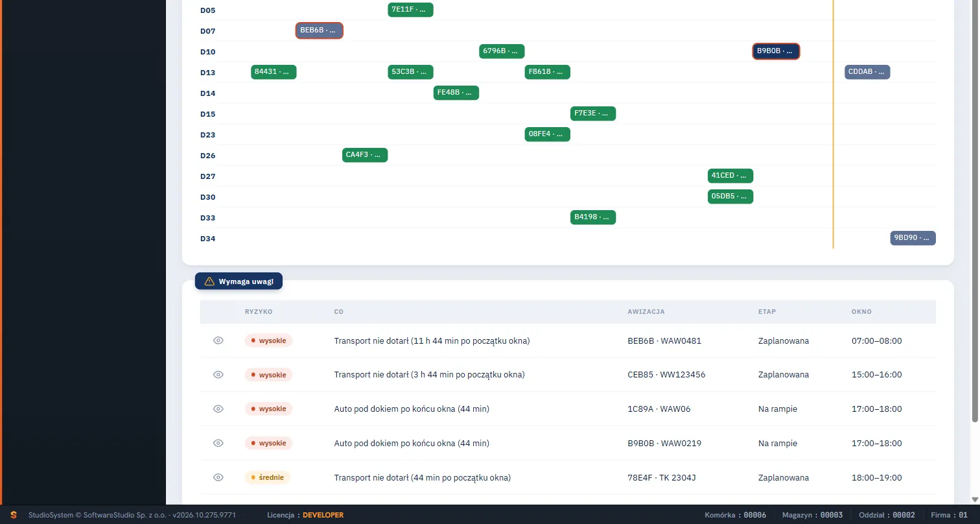Click the eye icon for 78E4F · TK 2304J row

(x=218, y=478)
